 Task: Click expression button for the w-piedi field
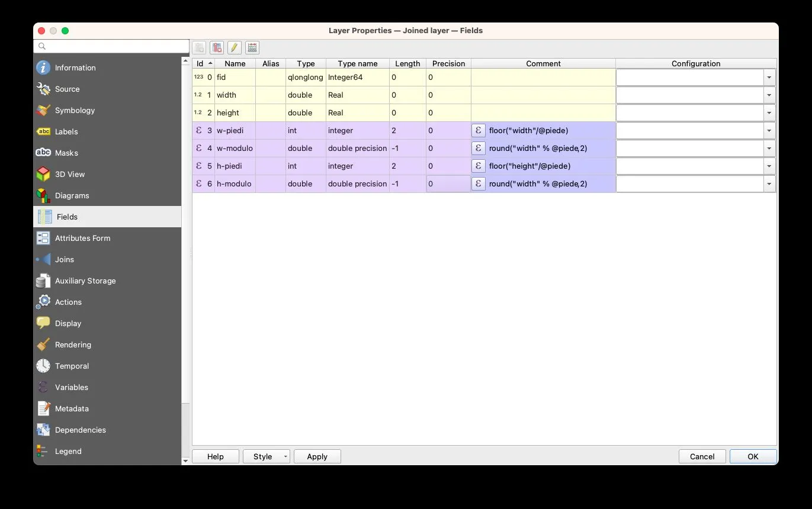(478, 131)
